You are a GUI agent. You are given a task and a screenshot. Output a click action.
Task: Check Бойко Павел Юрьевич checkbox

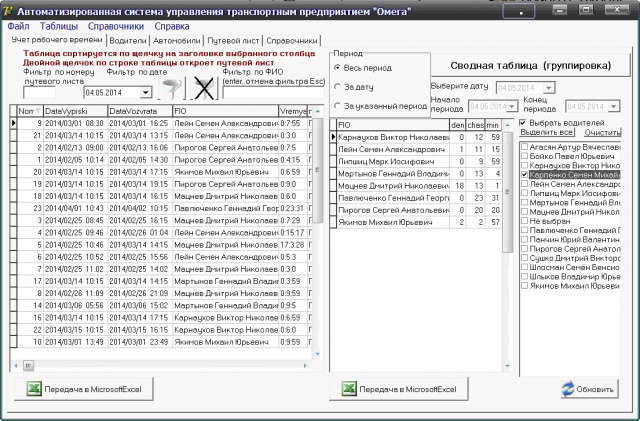coord(525,156)
